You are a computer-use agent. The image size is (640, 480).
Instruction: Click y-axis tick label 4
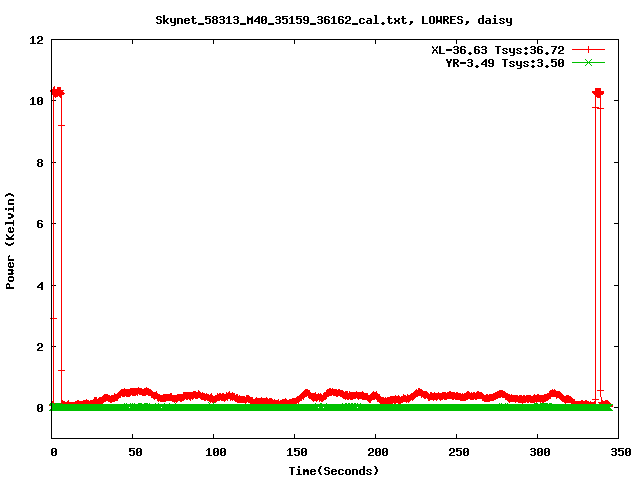40,286
